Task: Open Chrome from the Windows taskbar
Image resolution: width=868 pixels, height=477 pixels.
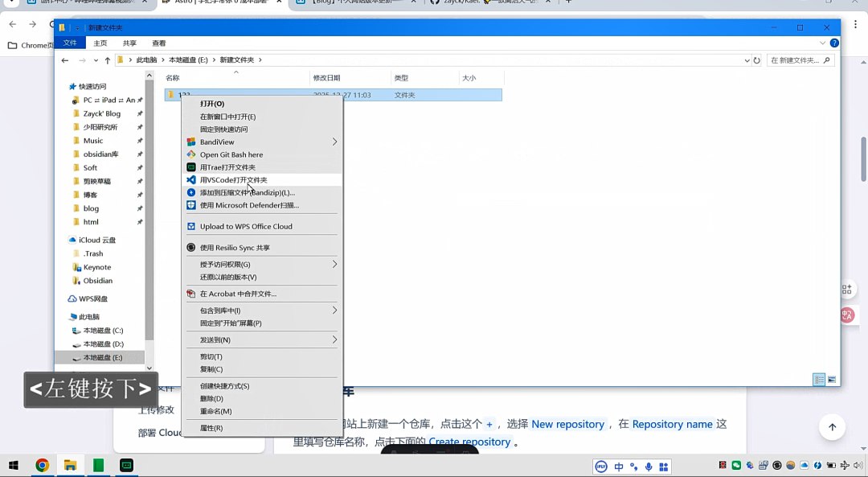Action: (42, 465)
